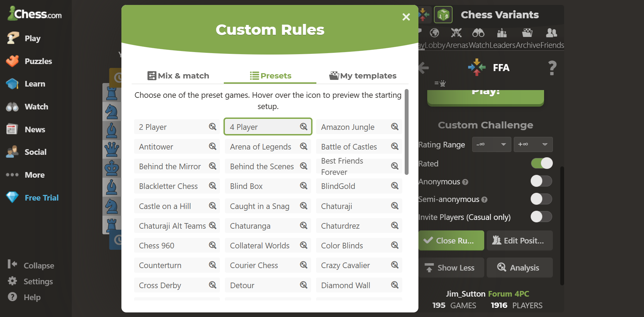Open the Analysis button
The image size is (644, 317).
[x=519, y=267]
